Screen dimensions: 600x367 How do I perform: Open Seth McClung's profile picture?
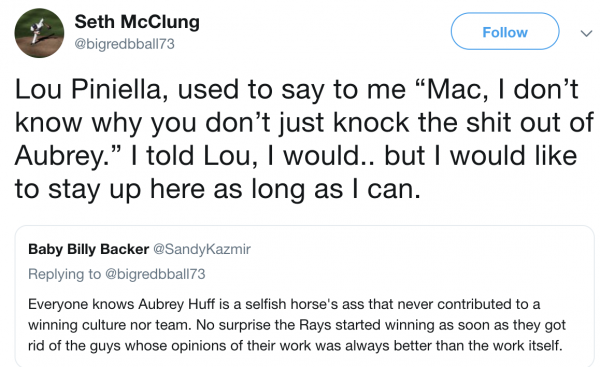click(x=39, y=33)
